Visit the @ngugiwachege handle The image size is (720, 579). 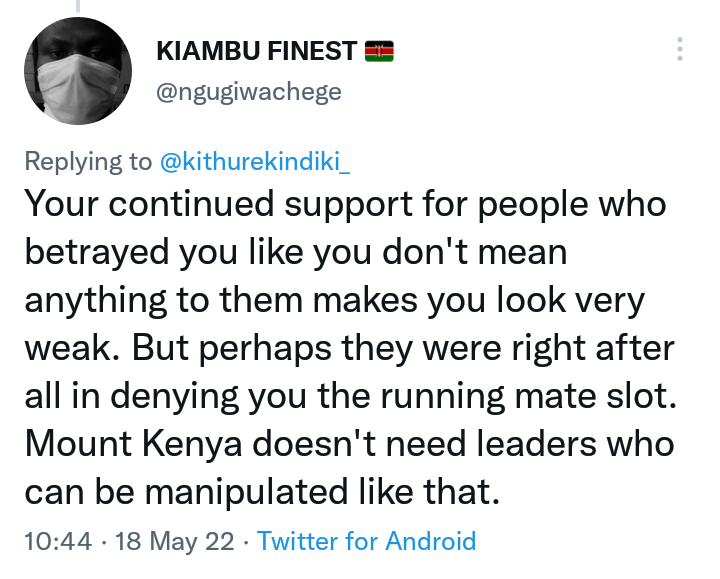[x=249, y=92]
